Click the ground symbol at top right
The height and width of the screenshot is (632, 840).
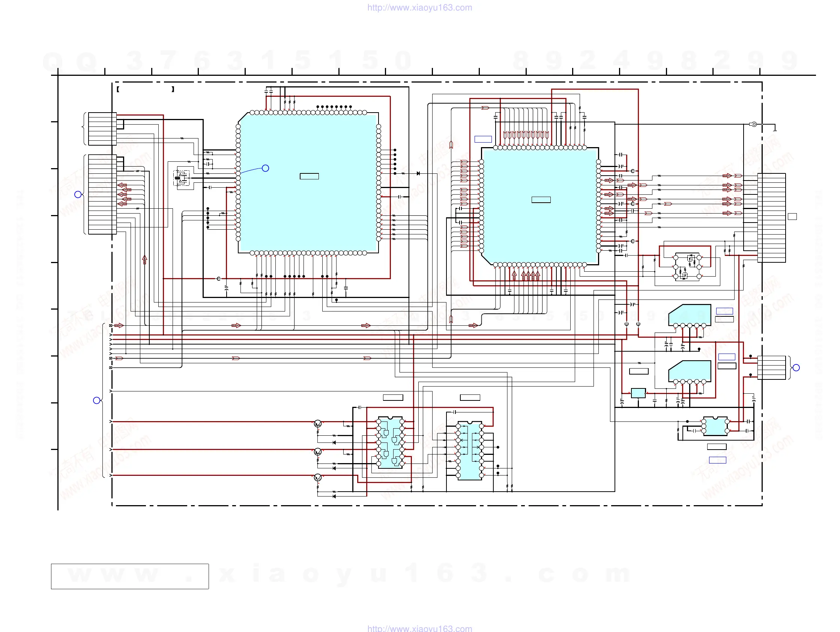coord(775,130)
